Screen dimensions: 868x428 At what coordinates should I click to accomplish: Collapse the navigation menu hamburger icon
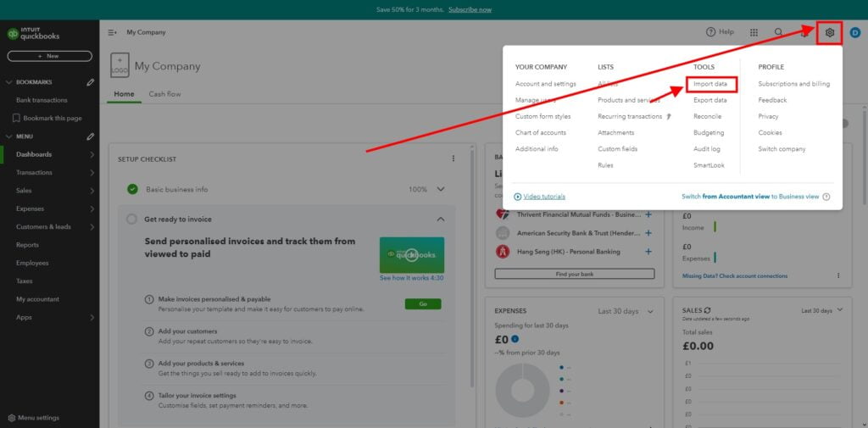click(x=113, y=33)
